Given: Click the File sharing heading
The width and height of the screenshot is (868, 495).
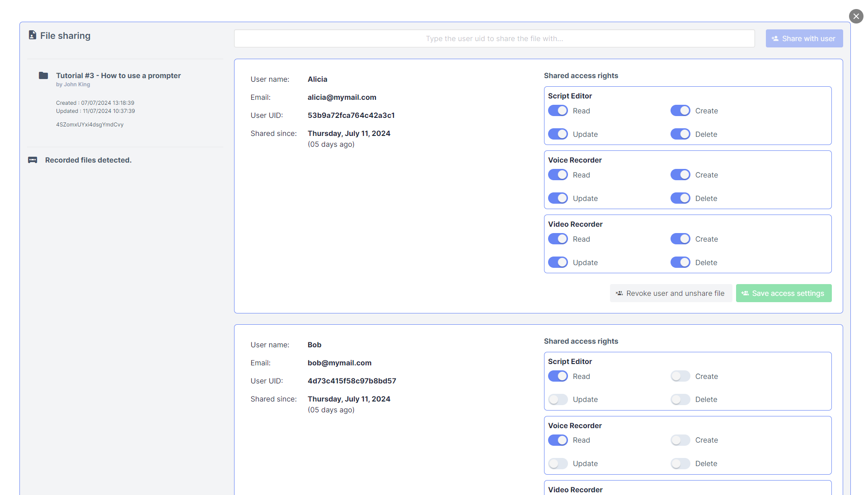Looking at the screenshot, I should (x=65, y=36).
